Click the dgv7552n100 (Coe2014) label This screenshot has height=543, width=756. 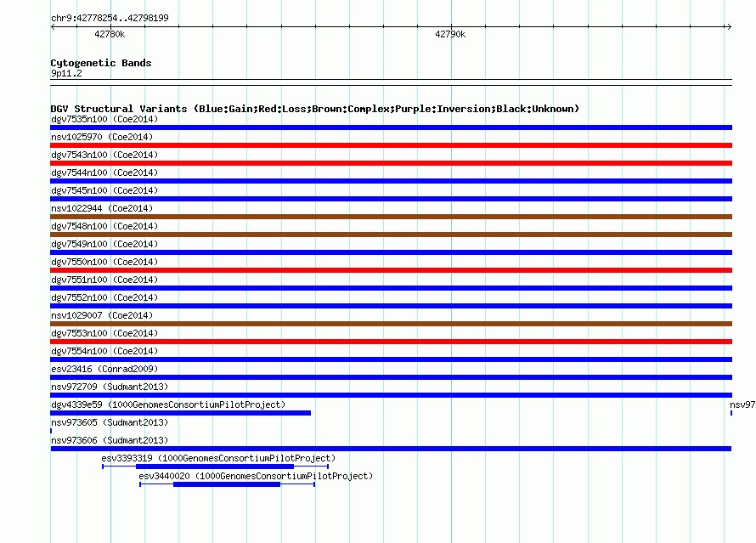coord(104,297)
